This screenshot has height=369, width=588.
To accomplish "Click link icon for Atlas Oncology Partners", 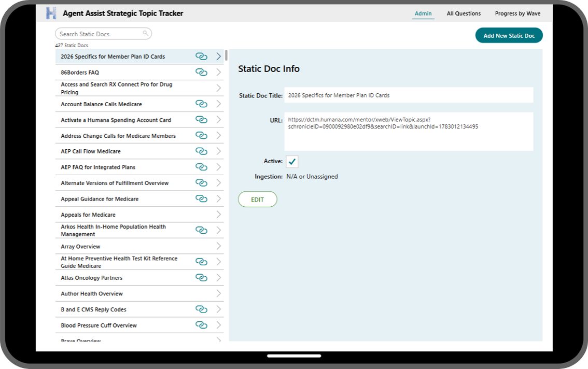I will pos(201,277).
